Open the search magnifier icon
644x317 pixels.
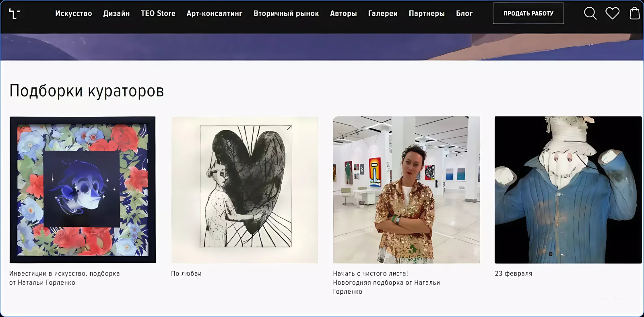click(x=590, y=13)
